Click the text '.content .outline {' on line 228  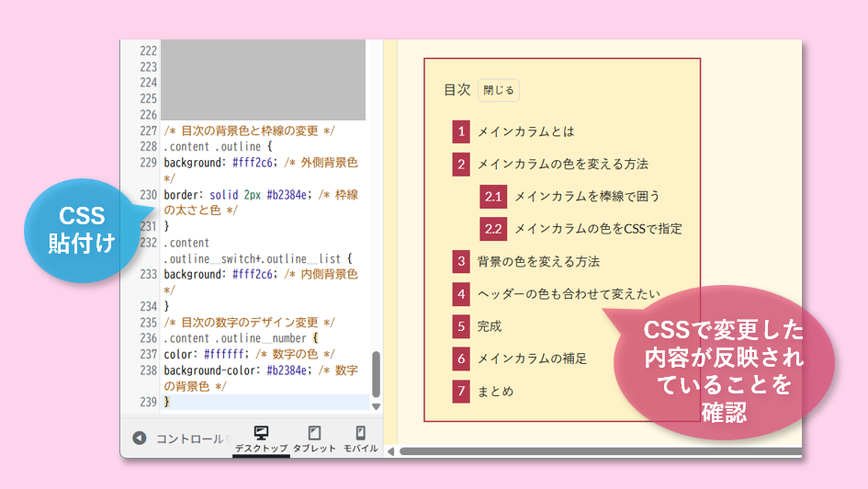coord(218,147)
